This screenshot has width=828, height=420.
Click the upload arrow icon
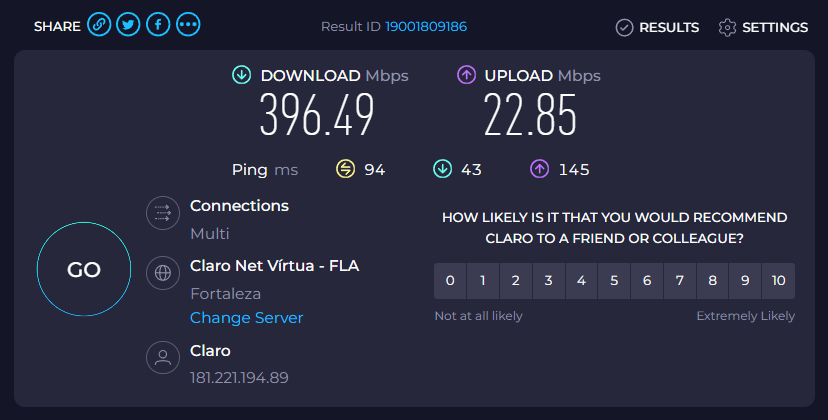click(466, 75)
